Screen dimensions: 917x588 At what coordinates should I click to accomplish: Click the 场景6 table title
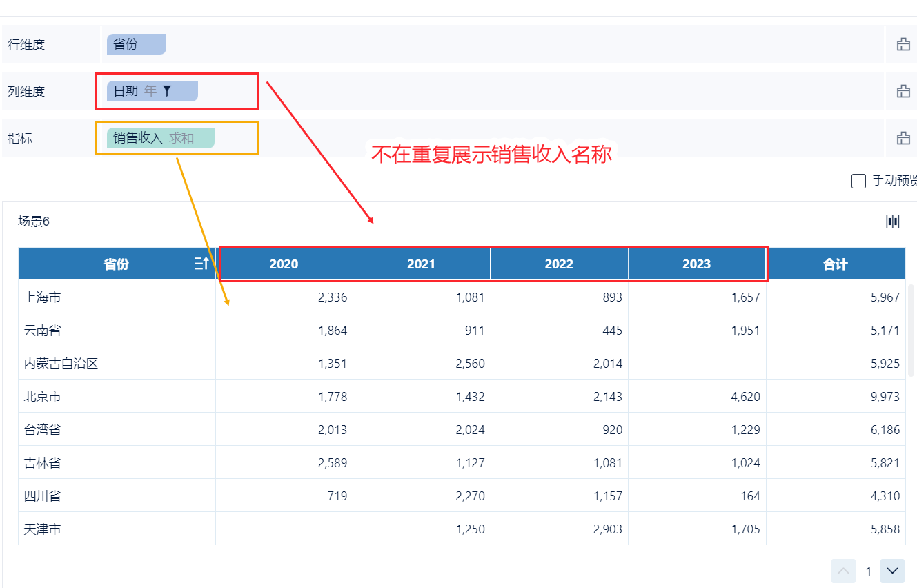(34, 222)
